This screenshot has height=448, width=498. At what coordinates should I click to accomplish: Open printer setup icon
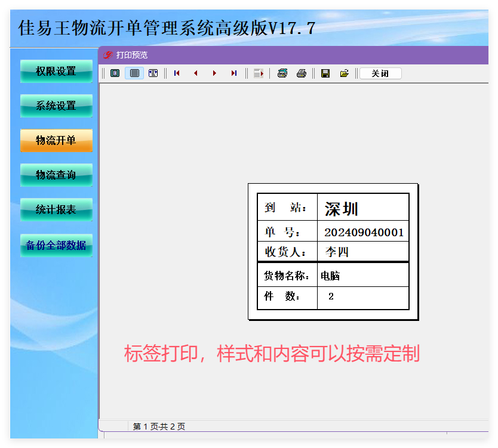[x=282, y=73]
